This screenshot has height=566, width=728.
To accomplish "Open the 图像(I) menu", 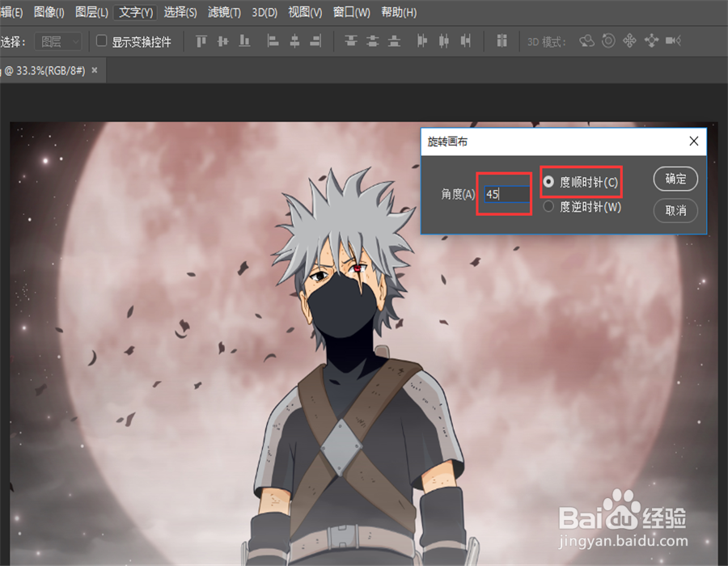I will 49,12.
